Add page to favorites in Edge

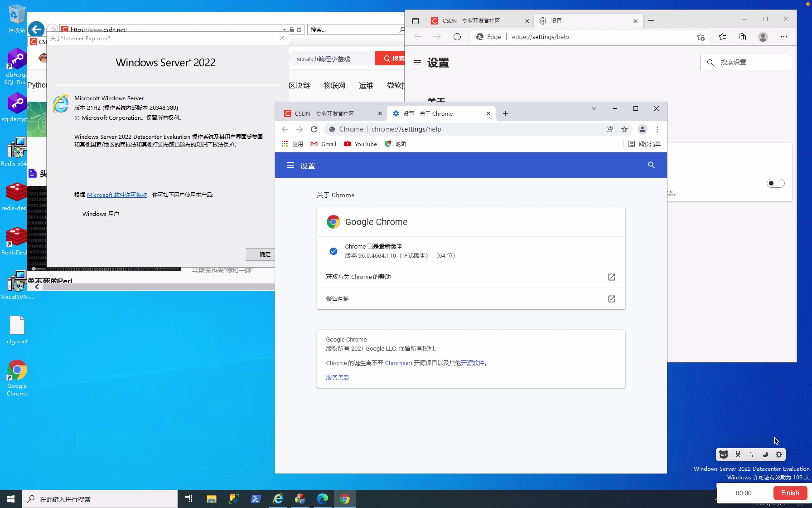click(x=700, y=37)
